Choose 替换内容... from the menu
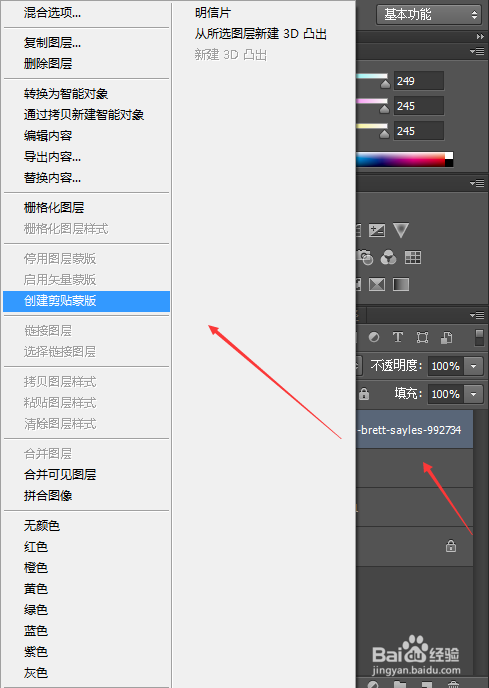Viewport: 489px width, 688px height. click(52, 178)
